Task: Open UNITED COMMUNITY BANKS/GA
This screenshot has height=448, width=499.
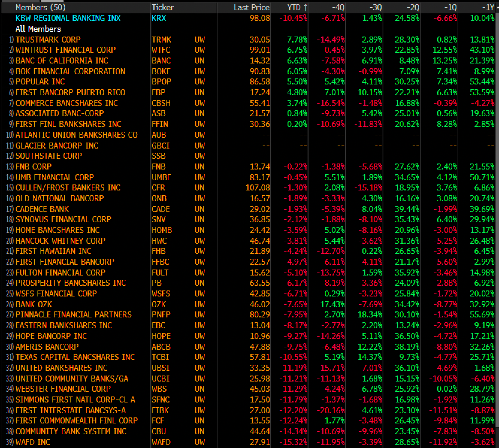Action: coord(72,379)
